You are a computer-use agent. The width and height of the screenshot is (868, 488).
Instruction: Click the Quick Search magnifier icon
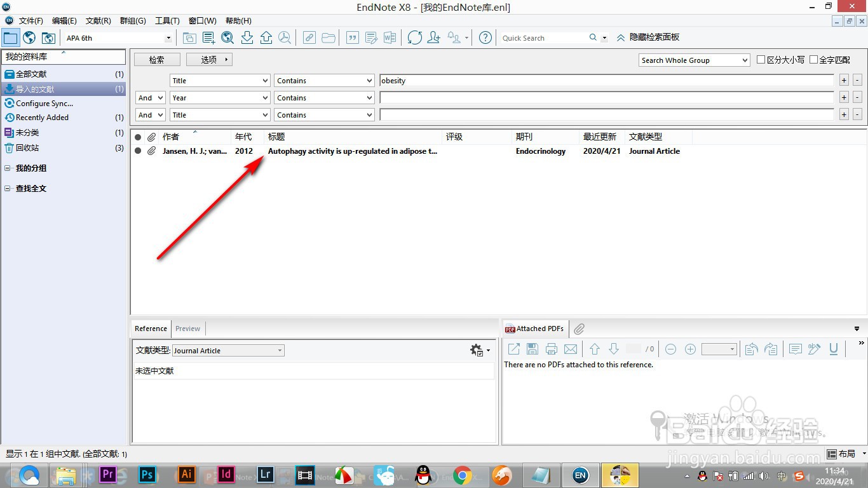click(x=593, y=37)
